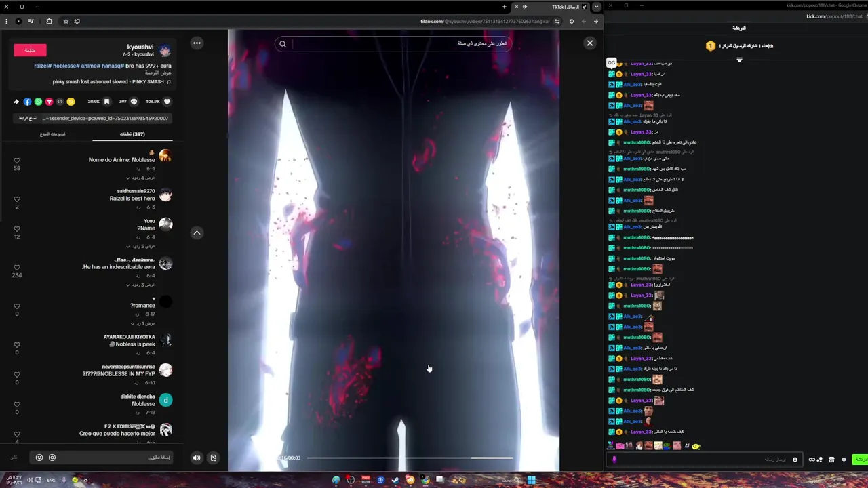Open comments via the speech bubble icon

(x=134, y=102)
